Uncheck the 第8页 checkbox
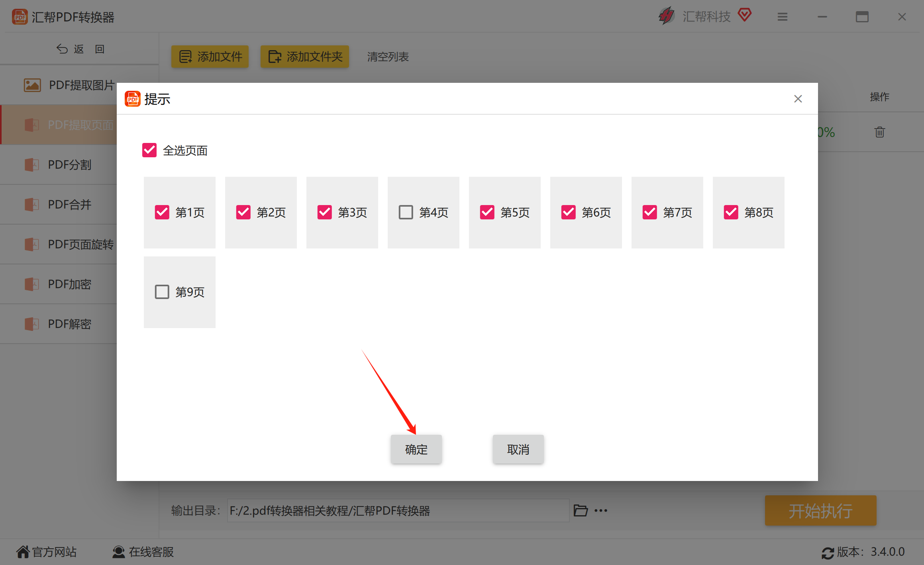The image size is (924, 565). click(731, 212)
